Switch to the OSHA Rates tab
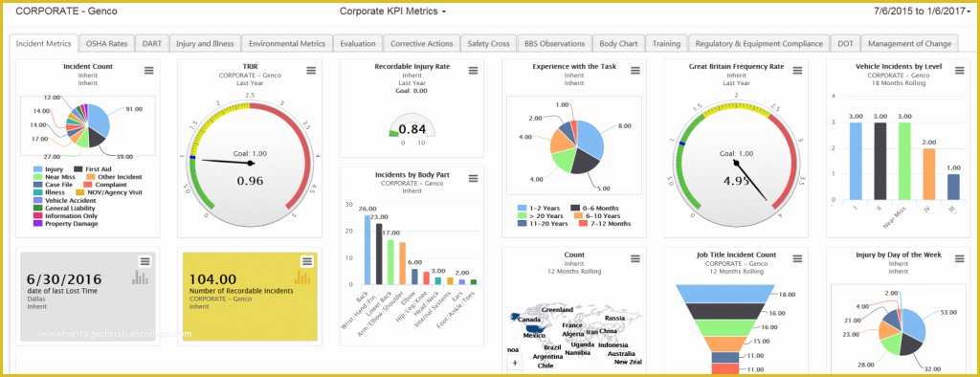The image size is (980, 377). pos(106,44)
